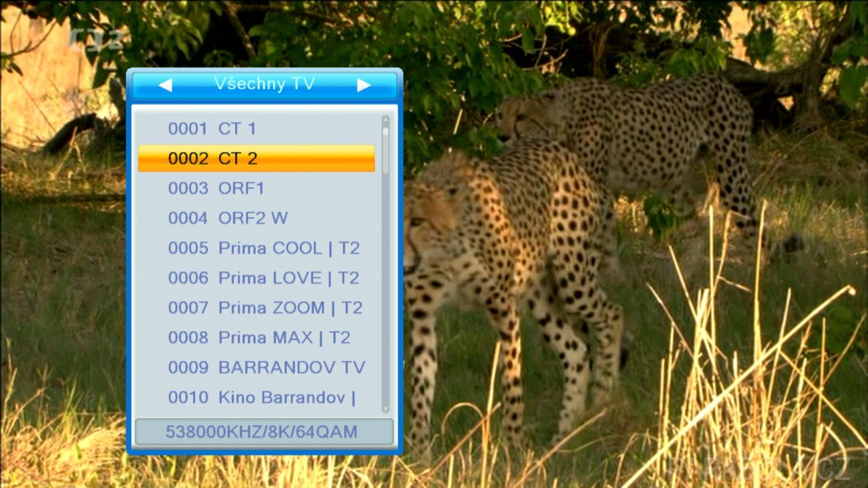Viewport: 868px width, 488px height.
Task: Click the lower part of the scrollbar track
Action: tap(385, 334)
